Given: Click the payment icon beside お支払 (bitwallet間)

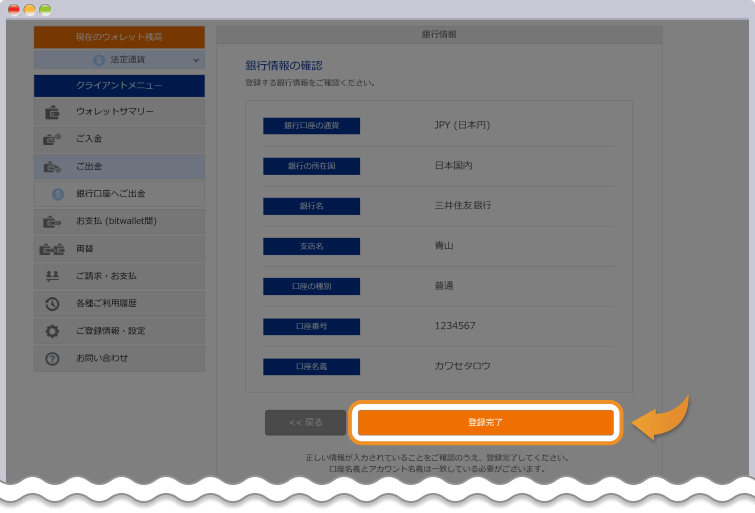Looking at the screenshot, I should point(52,222).
